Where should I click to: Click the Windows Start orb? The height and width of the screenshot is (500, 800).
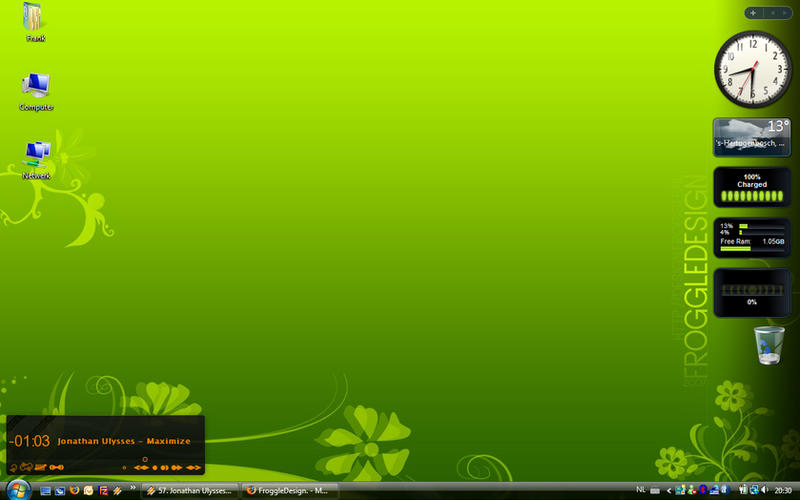(x=18, y=490)
